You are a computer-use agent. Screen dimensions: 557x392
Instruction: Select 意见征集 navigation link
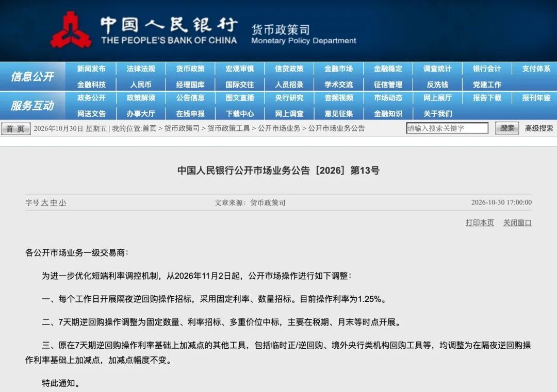[338, 114]
